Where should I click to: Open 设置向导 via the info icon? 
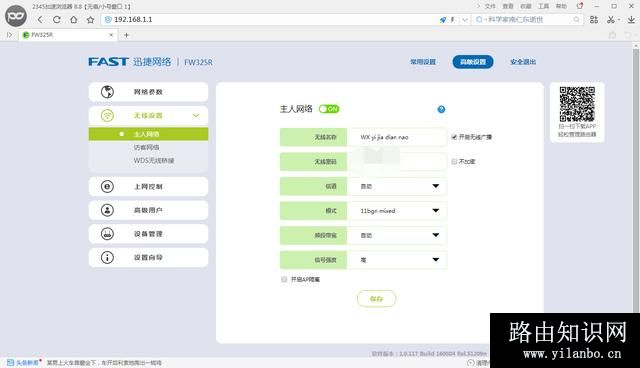tap(107, 257)
